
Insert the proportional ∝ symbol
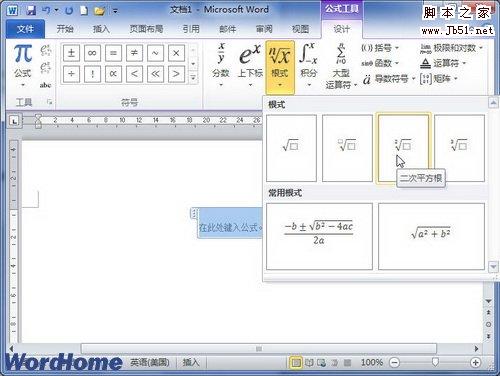[113, 74]
